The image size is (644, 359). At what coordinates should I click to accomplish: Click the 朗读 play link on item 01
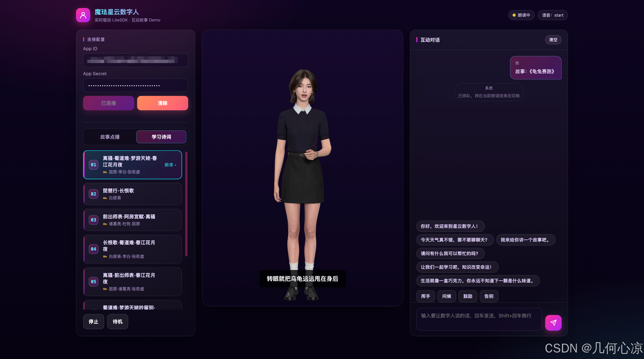click(x=171, y=165)
